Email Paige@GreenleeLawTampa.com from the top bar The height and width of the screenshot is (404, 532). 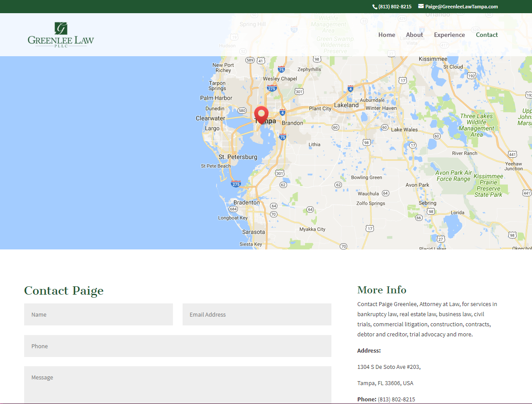pyautogui.click(x=461, y=7)
